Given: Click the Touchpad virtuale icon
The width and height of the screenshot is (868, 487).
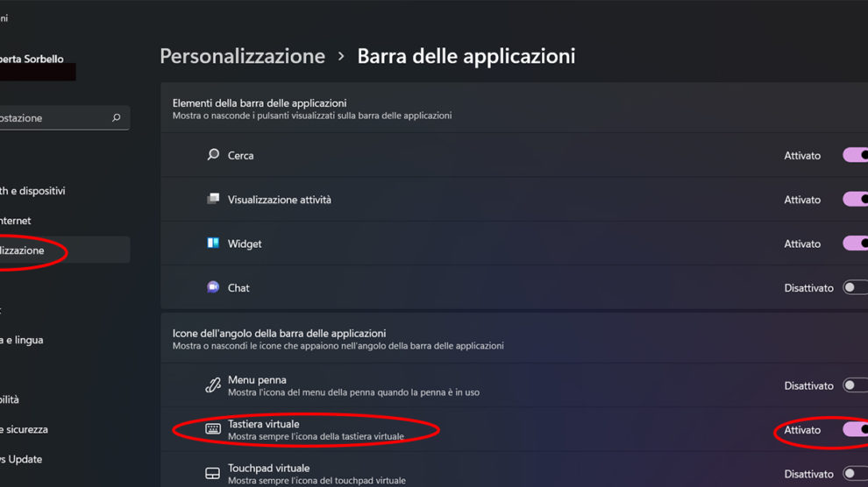Looking at the screenshot, I should click(213, 474).
